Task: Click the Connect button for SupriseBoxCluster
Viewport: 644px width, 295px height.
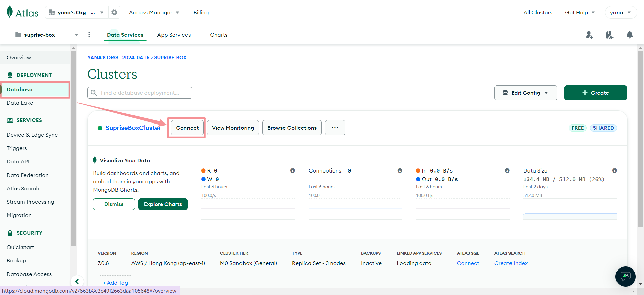Action: pos(187,128)
